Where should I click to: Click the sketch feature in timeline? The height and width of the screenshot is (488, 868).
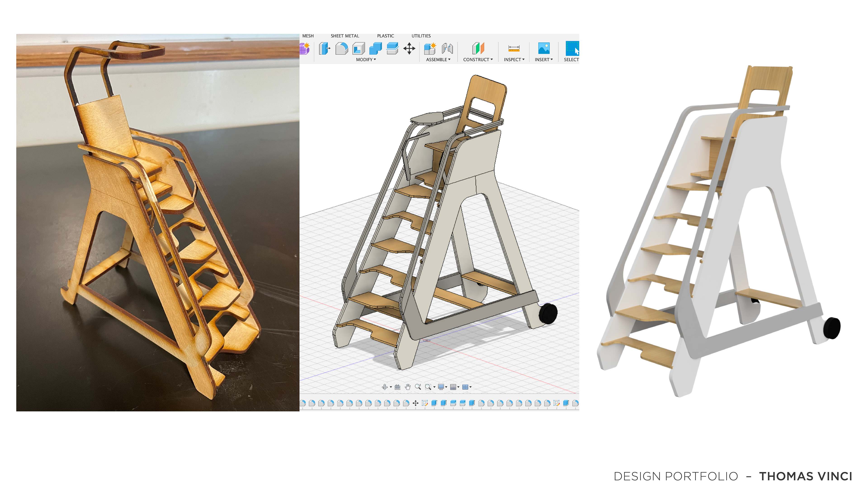click(425, 403)
